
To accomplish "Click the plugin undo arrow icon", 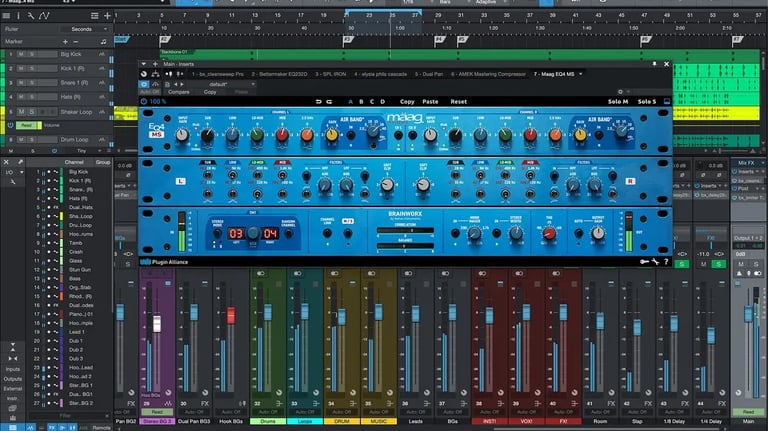I will click(x=319, y=101).
